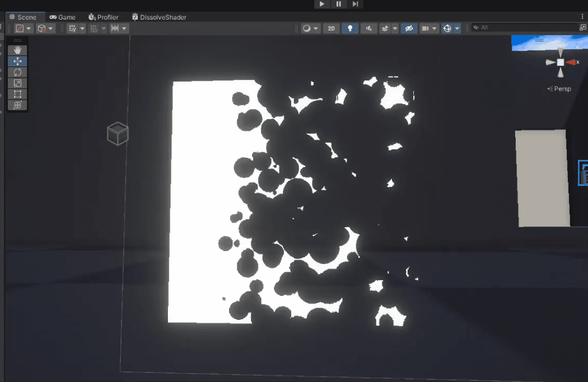Viewport: 588px width, 382px height.
Task: Click the search scope icon in search bar
Action: tap(583, 27)
